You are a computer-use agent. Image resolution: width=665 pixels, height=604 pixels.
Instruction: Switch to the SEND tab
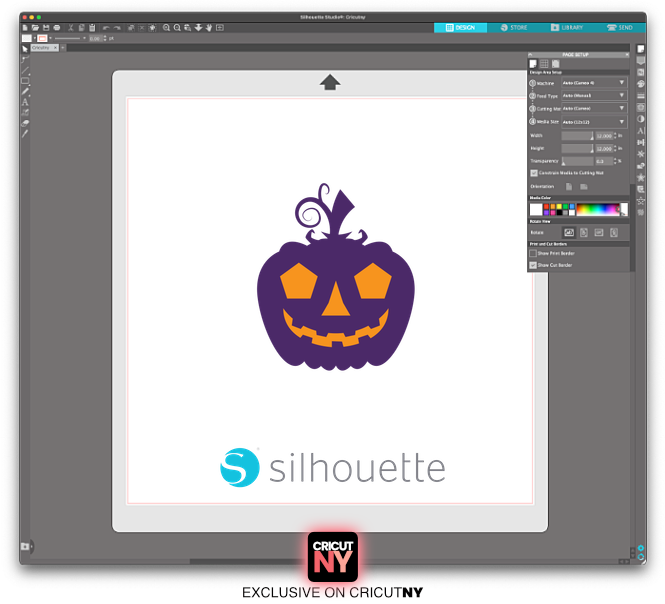tap(620, 28)
